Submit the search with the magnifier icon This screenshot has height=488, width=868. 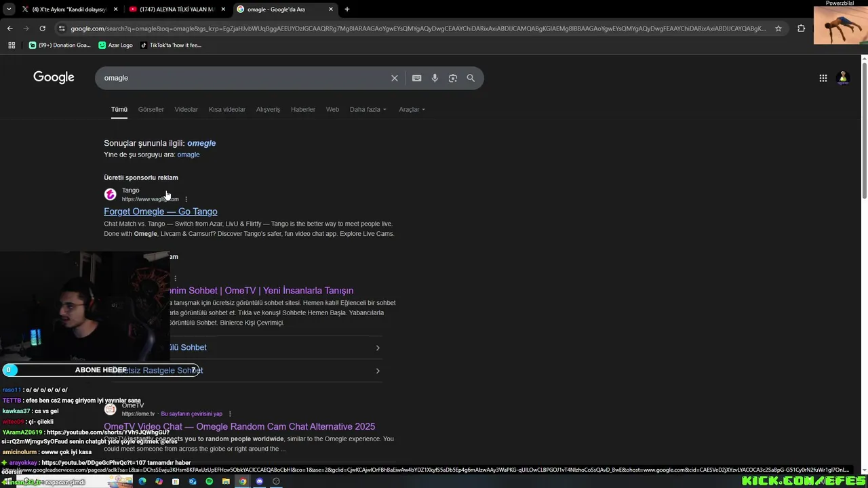tap(471, 78)
